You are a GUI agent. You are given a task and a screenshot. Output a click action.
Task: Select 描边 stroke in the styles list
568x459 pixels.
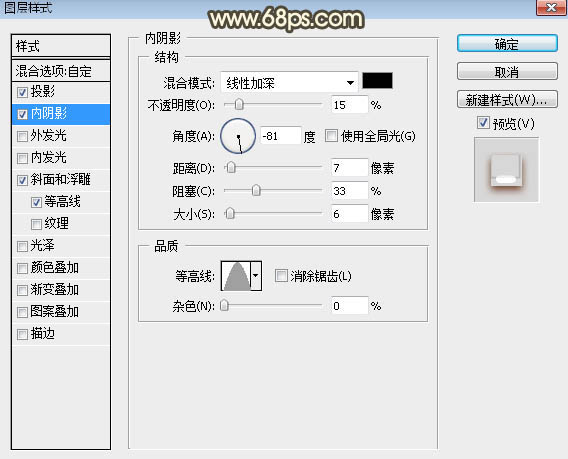(x=61, y=334)
